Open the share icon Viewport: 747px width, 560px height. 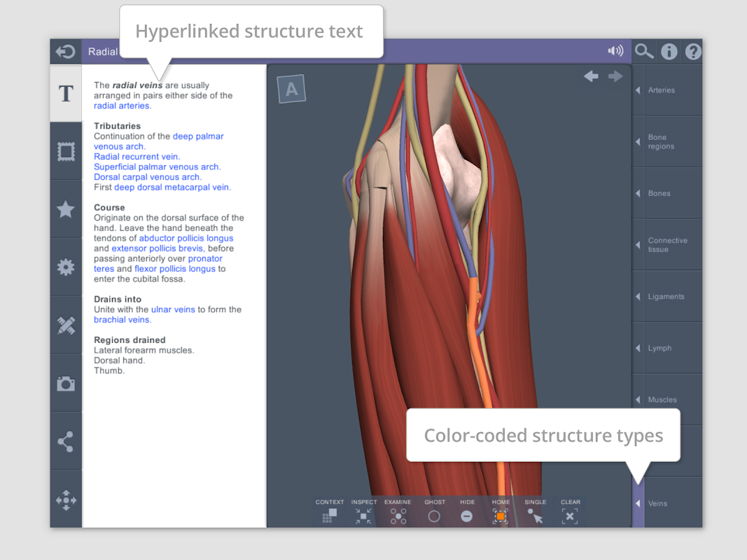[x=66, y=441]
